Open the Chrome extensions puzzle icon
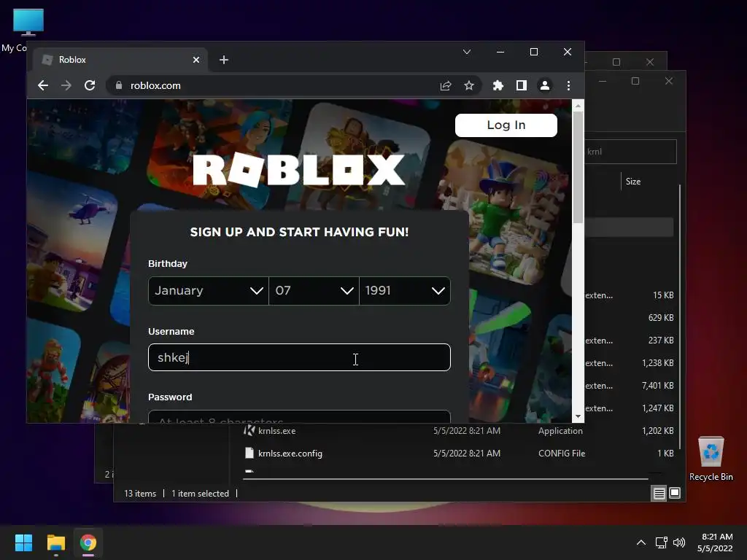The height and width of the screenshot is (560, 747). pyautogui.click(x=498, y=85)
